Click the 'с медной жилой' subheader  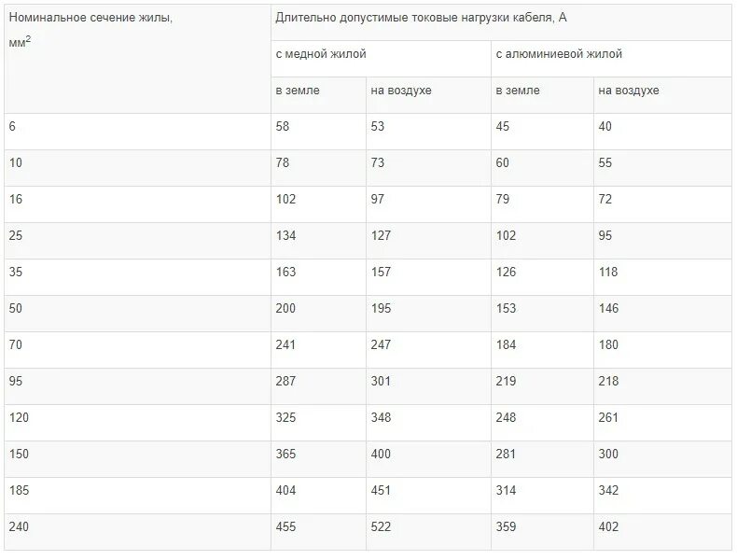pyautogui.click(x=381, y=59)
